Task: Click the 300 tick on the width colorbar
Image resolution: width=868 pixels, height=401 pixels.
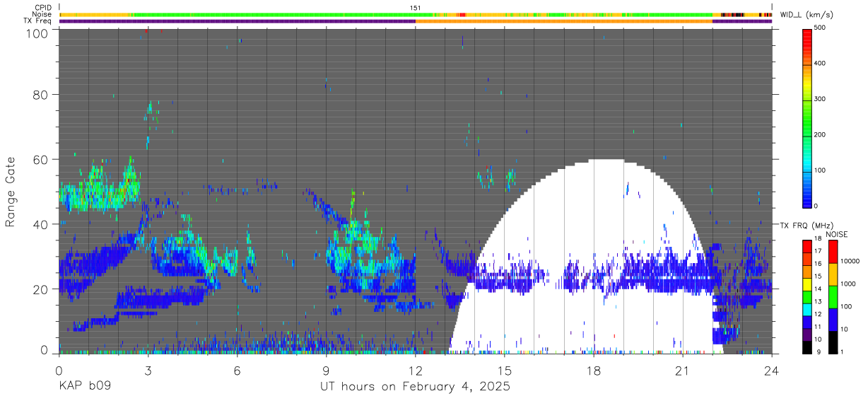Action: click(820, 99)
